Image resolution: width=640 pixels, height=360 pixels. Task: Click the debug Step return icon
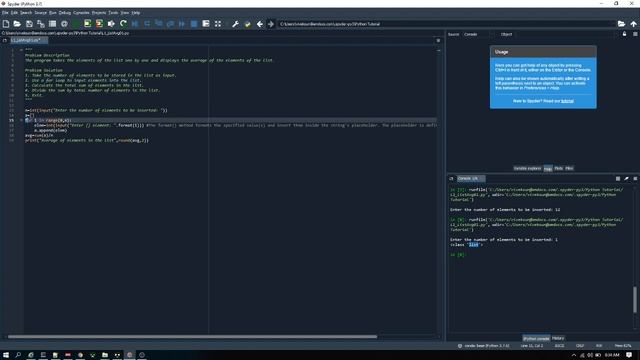pos(171,24)
